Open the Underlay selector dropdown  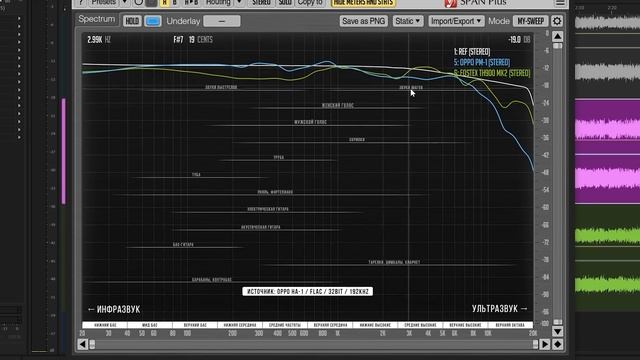222,21
